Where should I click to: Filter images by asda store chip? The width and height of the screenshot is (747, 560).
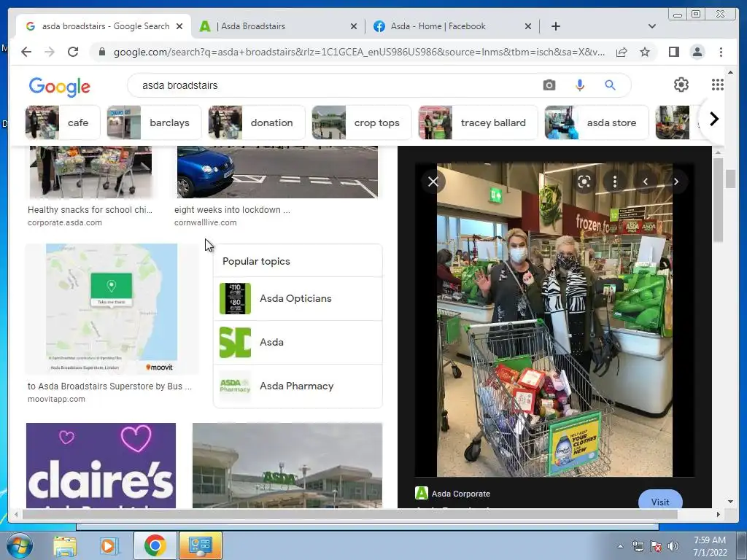tap(597, 122)
